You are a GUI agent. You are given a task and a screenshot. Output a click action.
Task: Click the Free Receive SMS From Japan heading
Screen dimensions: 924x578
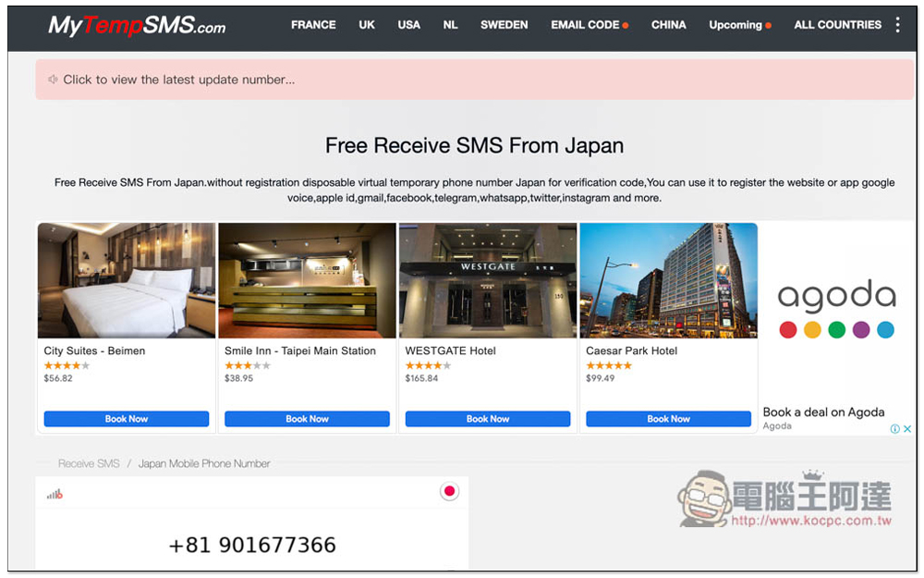pos(474,146)
